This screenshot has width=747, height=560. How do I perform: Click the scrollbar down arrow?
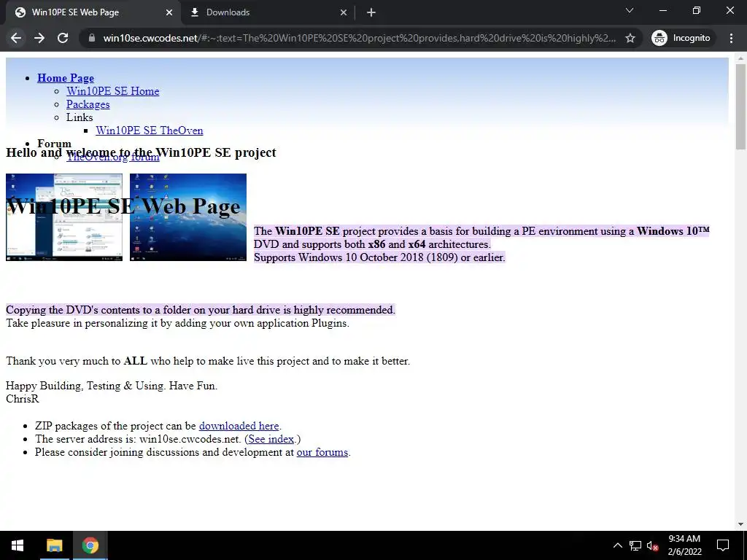[x=740, y=524]
